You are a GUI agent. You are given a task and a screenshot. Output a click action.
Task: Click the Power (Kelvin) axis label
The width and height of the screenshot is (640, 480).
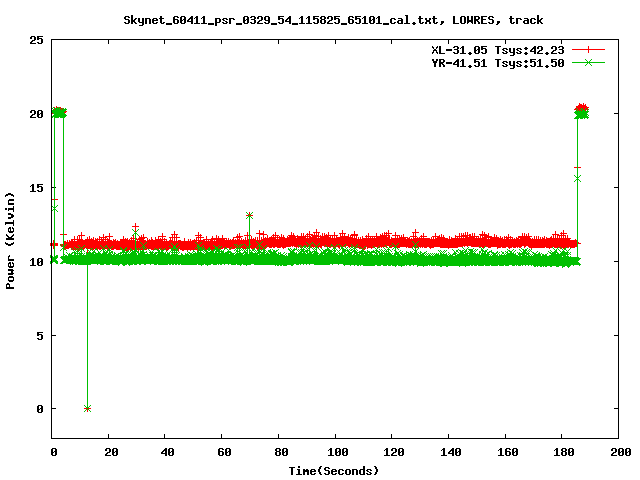10,241
